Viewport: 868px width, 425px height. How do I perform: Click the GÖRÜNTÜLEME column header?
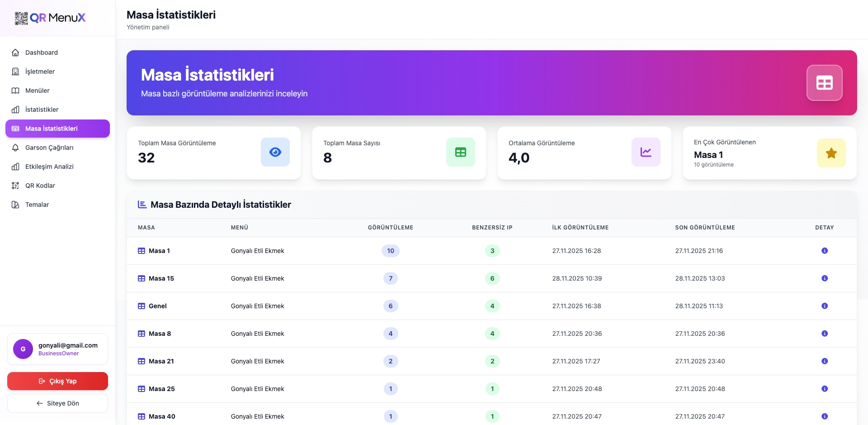(x=390, y=228)
